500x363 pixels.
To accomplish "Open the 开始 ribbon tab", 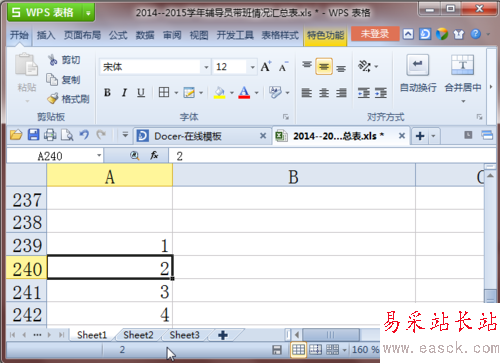I will [19, 35].
